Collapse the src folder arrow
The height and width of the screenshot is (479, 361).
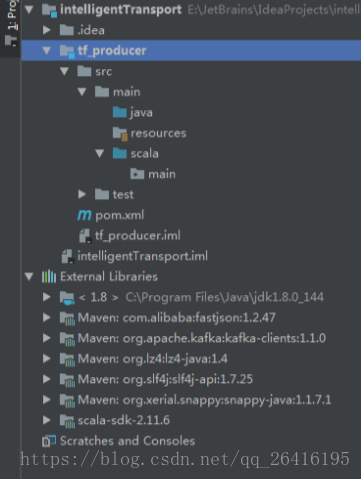pos(64,71)
